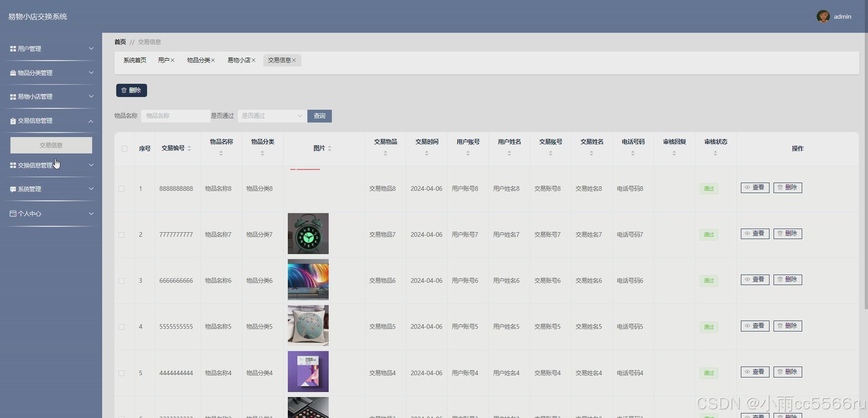Close the 物品分类 tab with its X
This screenshot has height=418, width=868.
pyautogui.click(x=213, y=60)
